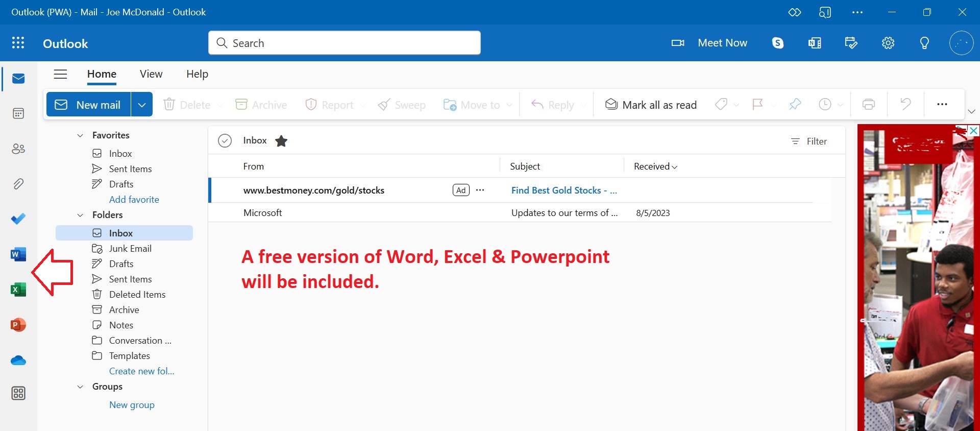Select Junk Email folder
Screen dimensions: 980x431
click(124, 249)
